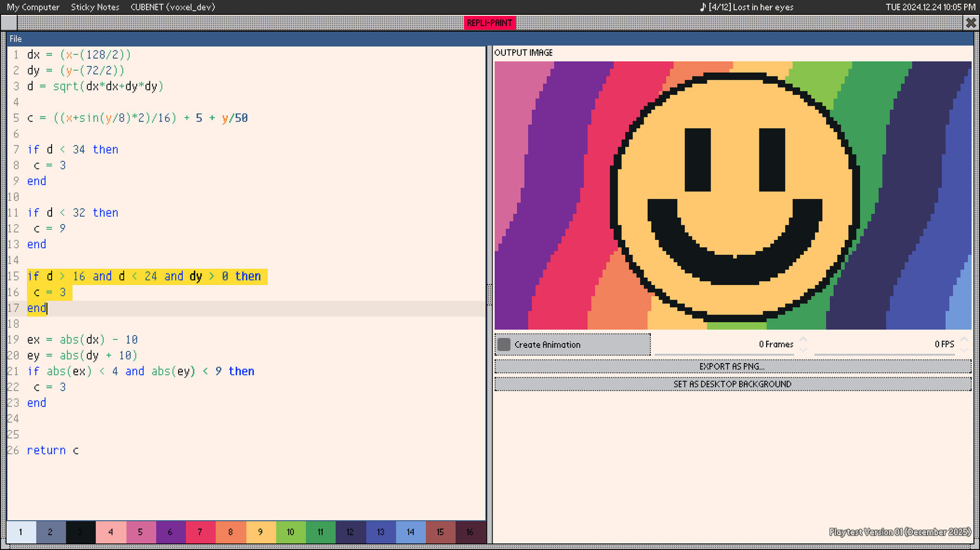Increase the FPS value with up arrow

coord(964,339)
